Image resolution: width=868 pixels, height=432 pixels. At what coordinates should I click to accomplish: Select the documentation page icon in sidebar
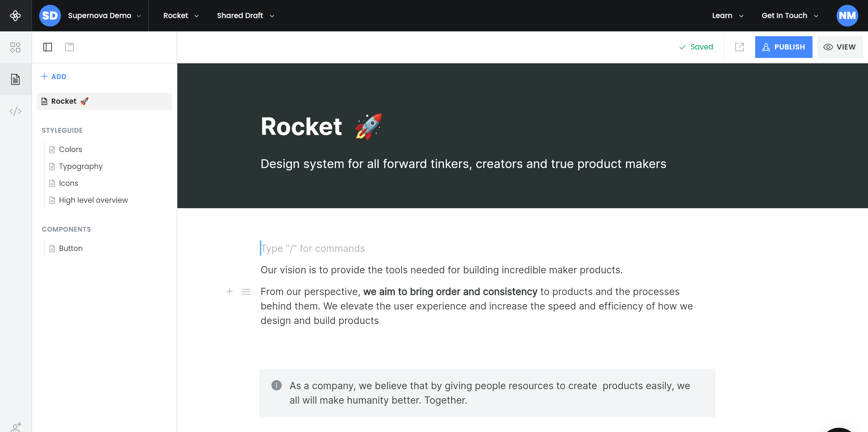[x=15, y=80]
